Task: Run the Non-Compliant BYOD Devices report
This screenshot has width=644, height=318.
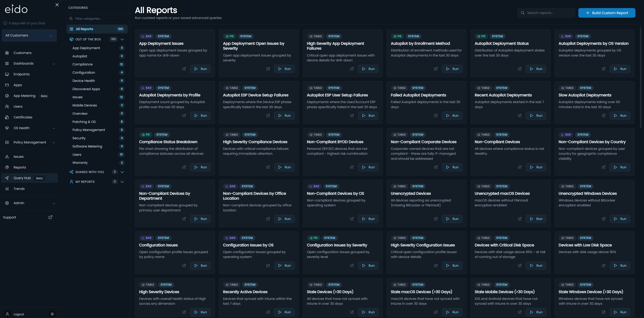Action: pyautogui.click(x=368, y=167)
